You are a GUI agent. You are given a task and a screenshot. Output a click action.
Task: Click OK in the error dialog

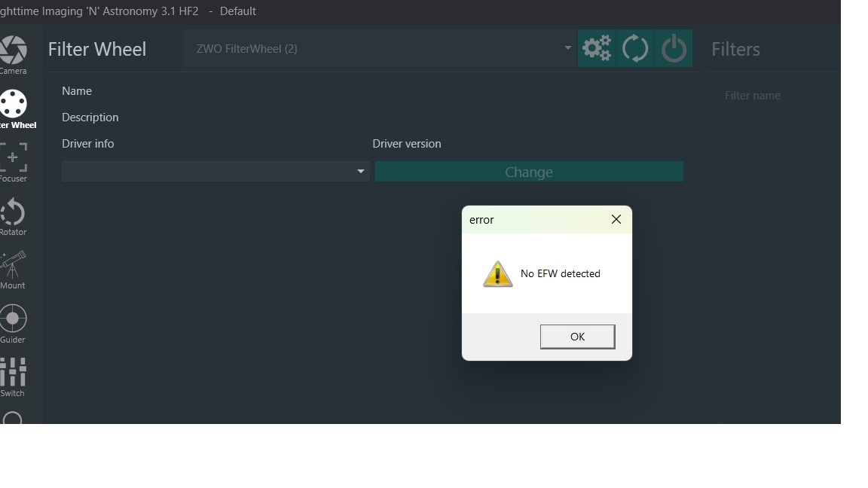[x=577, y=337]
